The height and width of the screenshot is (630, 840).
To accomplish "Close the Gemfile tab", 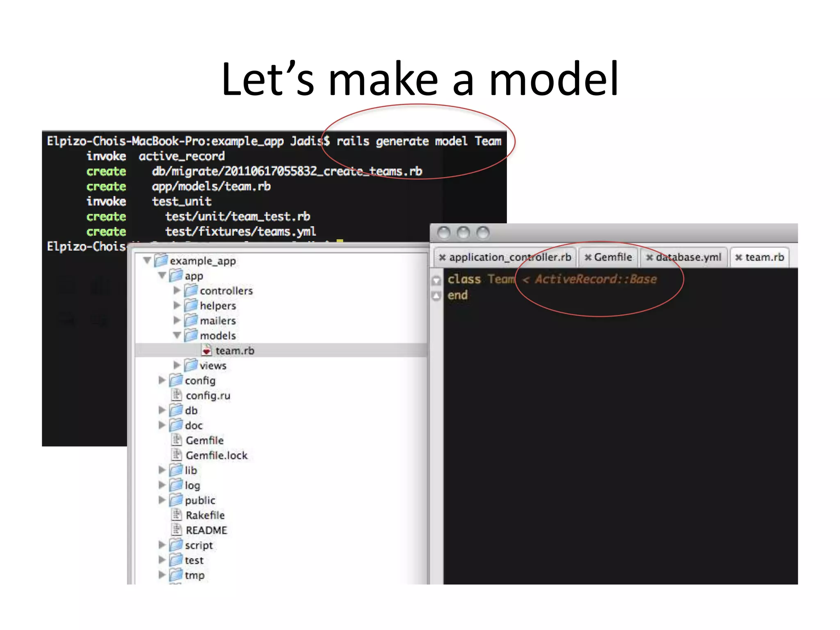I will 588,258.
